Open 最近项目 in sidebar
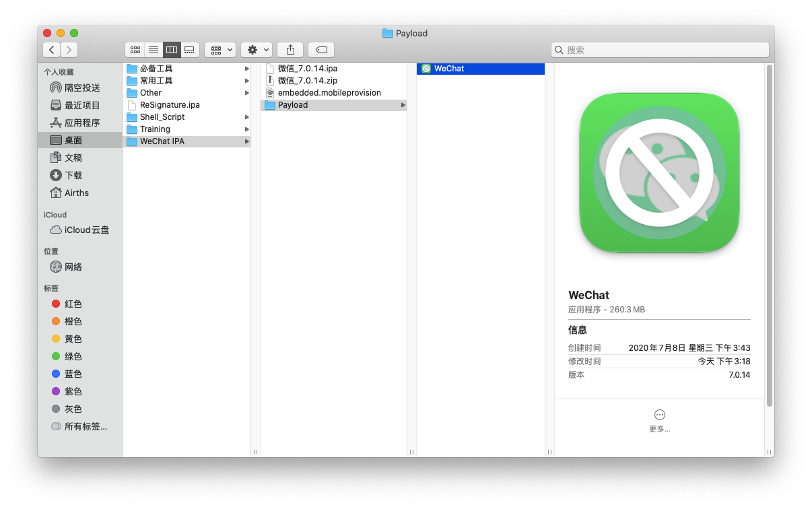Screen dimensions: 812x507 [80, 105]
